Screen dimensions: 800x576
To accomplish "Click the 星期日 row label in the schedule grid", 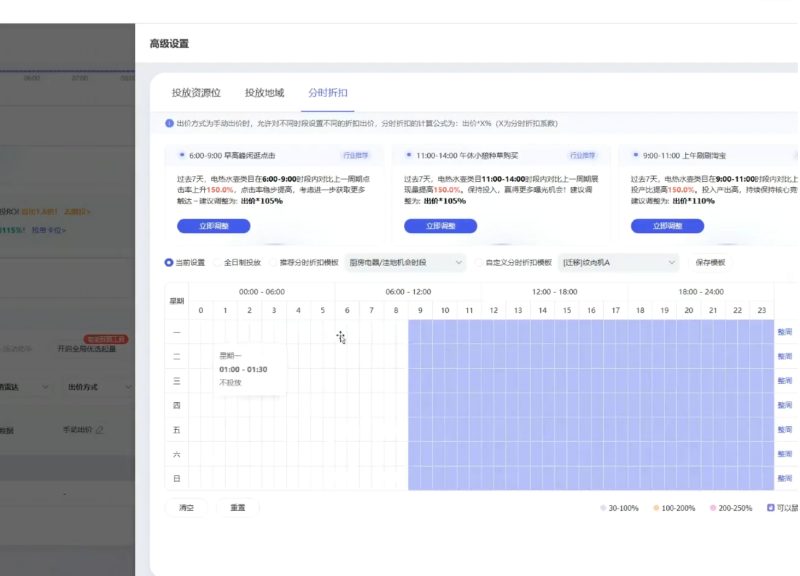I will [177, 479].
